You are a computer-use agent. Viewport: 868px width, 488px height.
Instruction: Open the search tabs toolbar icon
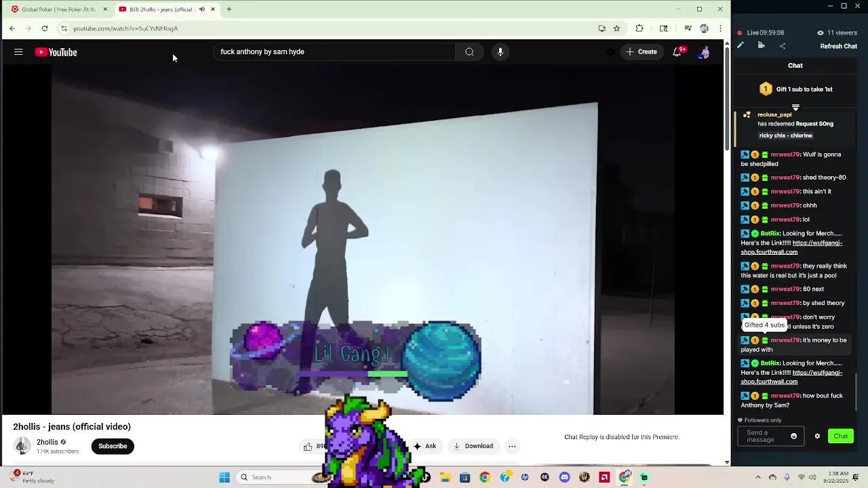(664, 28)
